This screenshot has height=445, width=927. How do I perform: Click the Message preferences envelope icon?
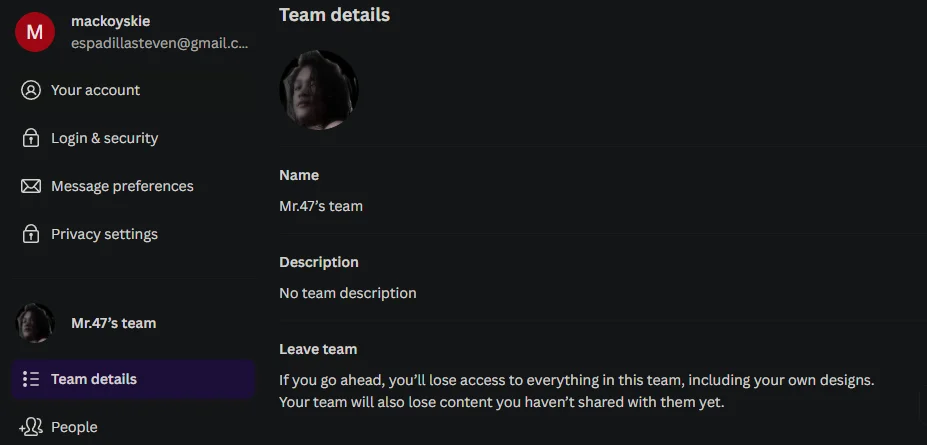pos(31,186)
